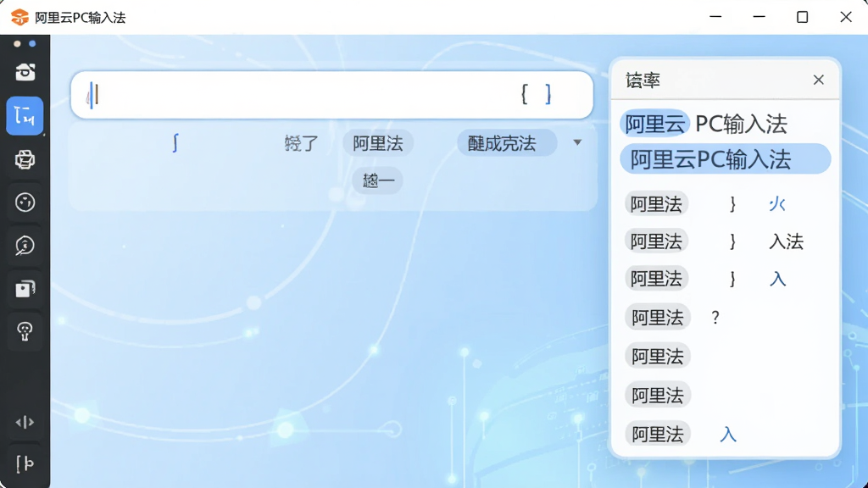The image size is (868, 488).
Task: Choose the �York成克法 style long candidate chip
Action: (507, 143)
